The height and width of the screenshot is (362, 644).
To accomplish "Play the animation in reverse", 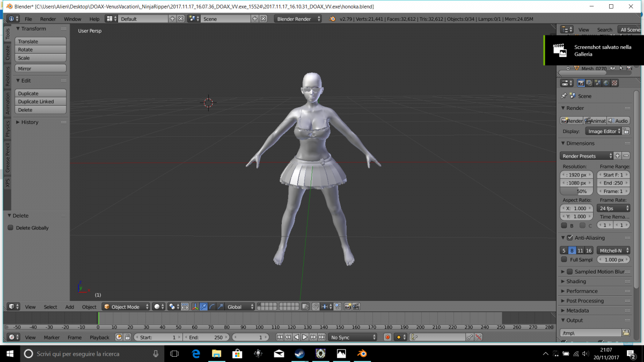I will coord(297,337).
